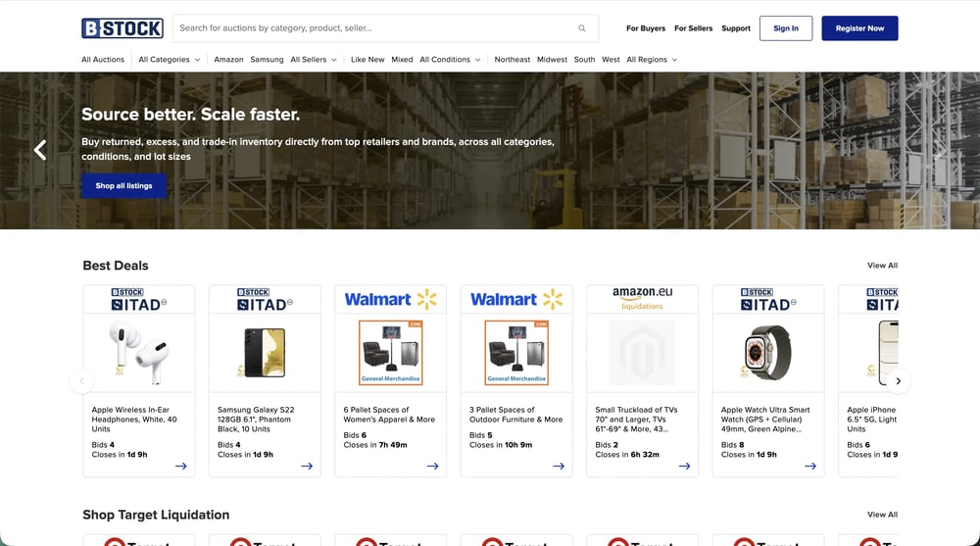Open Apple Watch Ultra Smart Watch title

tap(765, 419)
